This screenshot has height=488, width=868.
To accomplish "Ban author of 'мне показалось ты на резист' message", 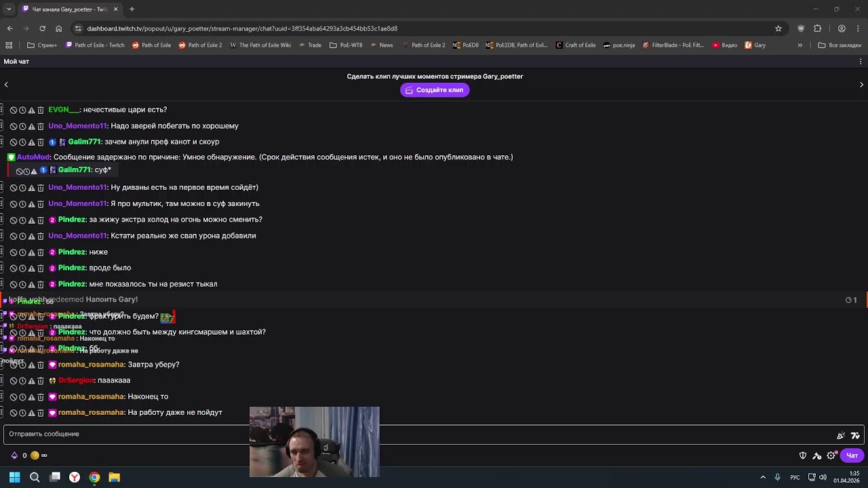I will [13, 285].
